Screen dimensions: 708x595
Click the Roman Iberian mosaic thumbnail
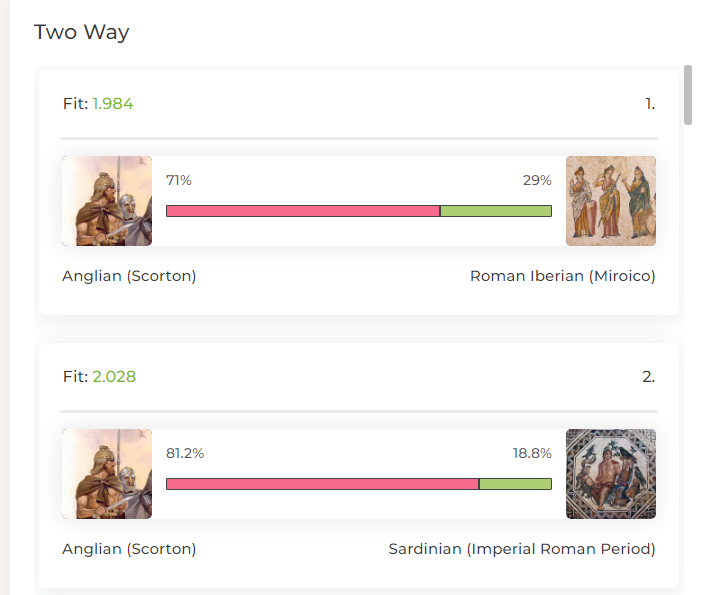pyautogui.click(x=611, y=201)
